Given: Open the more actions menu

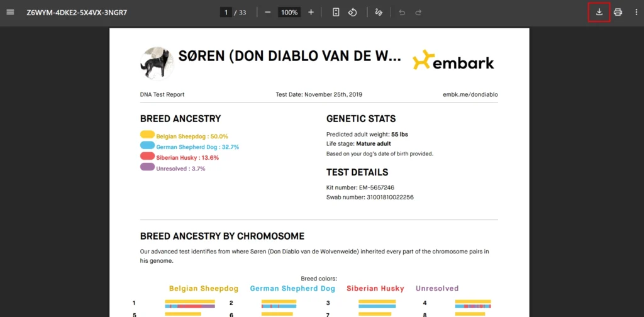Looking at the screenshot, I should pyautogui.click(x=636, y=13).
